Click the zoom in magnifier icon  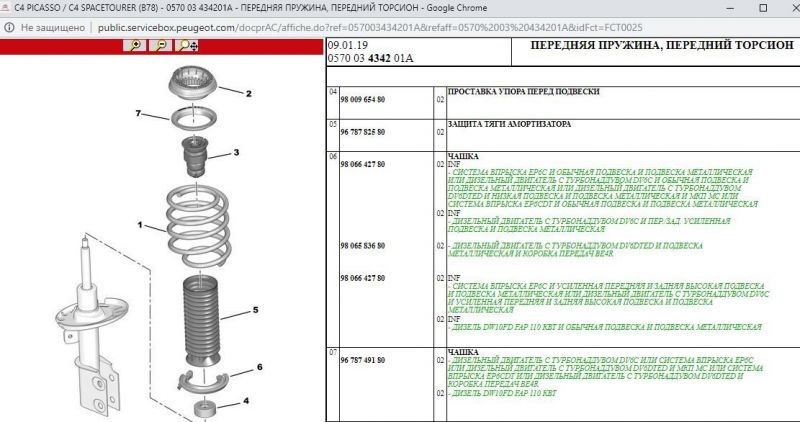[x=133, y=46]
